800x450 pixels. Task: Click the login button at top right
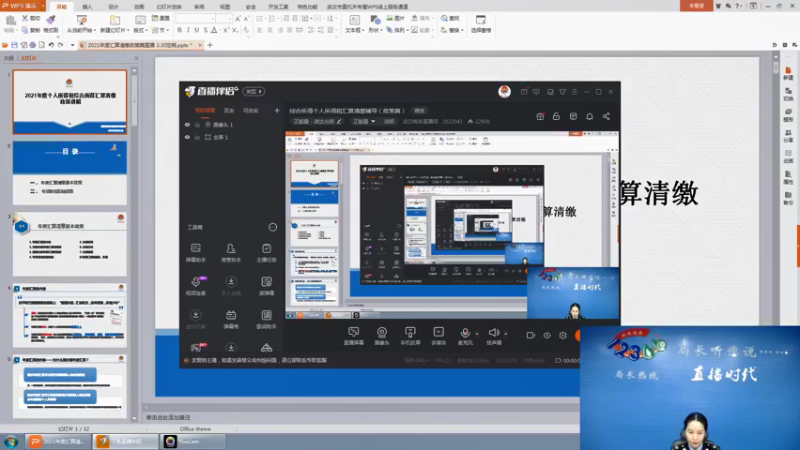696,6
